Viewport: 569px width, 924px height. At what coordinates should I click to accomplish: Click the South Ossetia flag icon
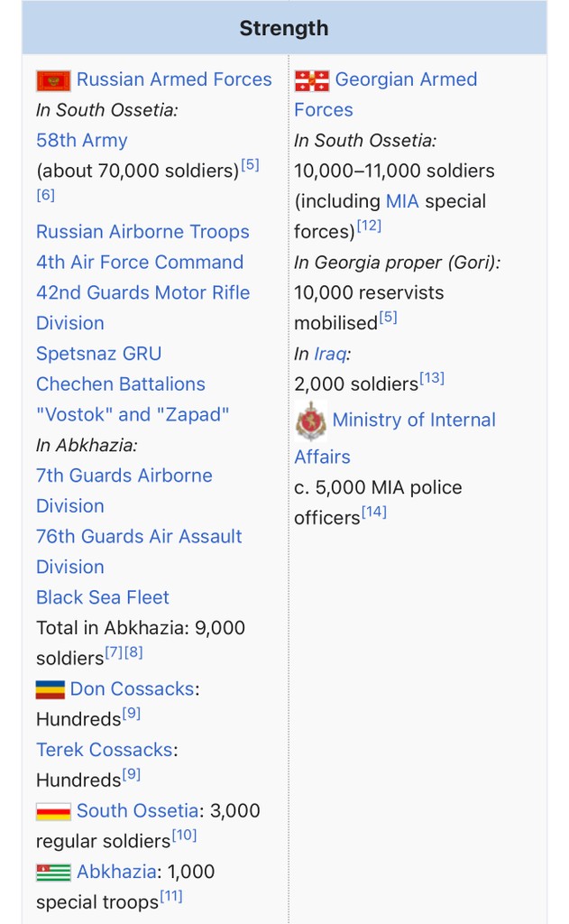53,811
